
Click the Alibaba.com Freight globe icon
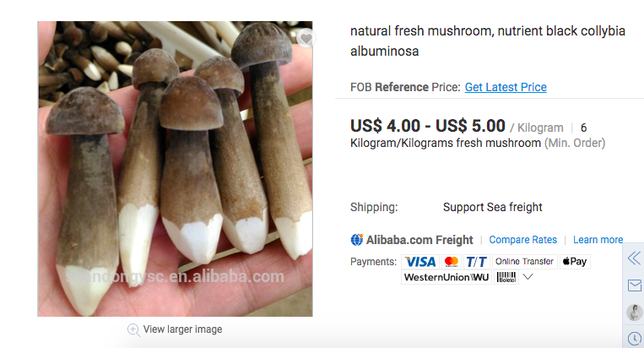coord(356,240)
